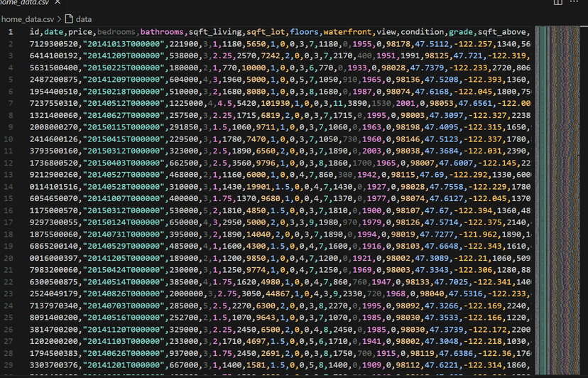
Task: Click line number 15 in gutter
Action: pos(9,198)
